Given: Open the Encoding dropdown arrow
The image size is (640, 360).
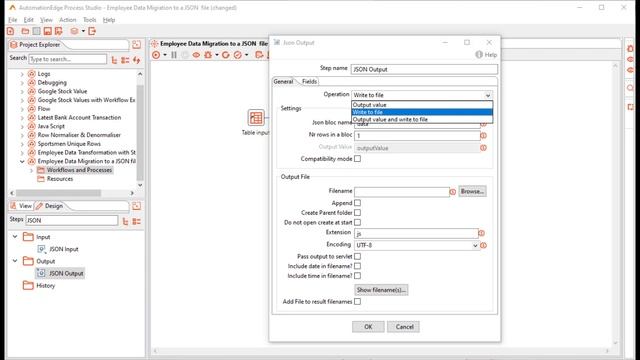Looking at the screenshot, I should pyautogui.click(x=475, y=245).
